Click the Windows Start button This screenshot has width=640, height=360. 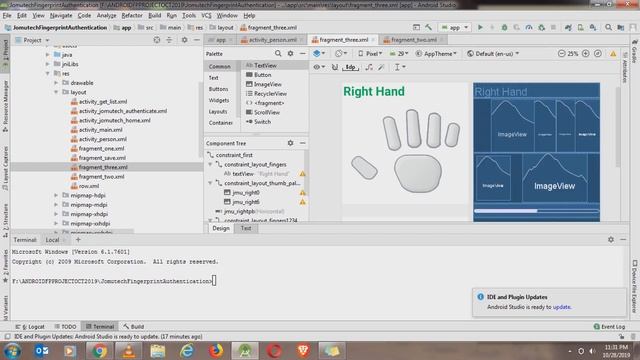(13, 351)
